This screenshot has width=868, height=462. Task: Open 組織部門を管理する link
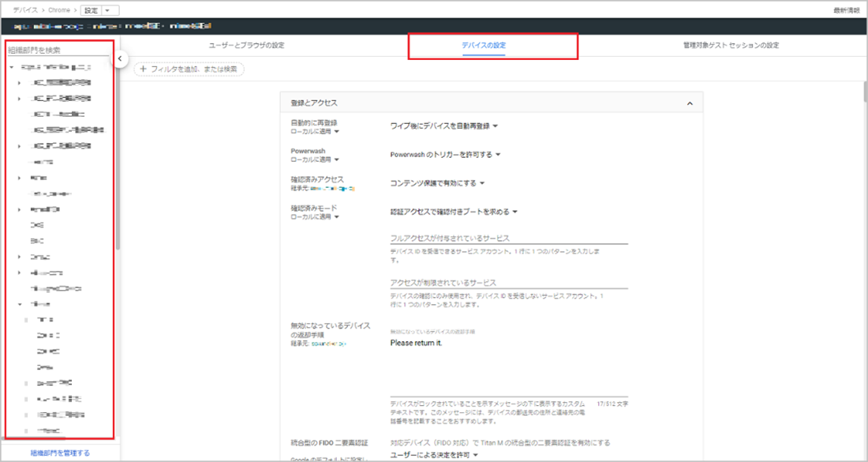click(x=60, y=453)
